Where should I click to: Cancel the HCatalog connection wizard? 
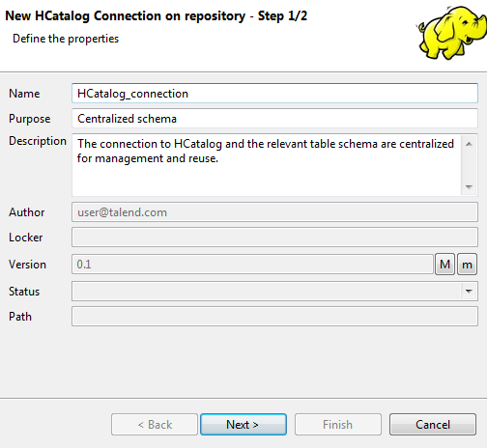pyautogui.click(x=433, y=425)
